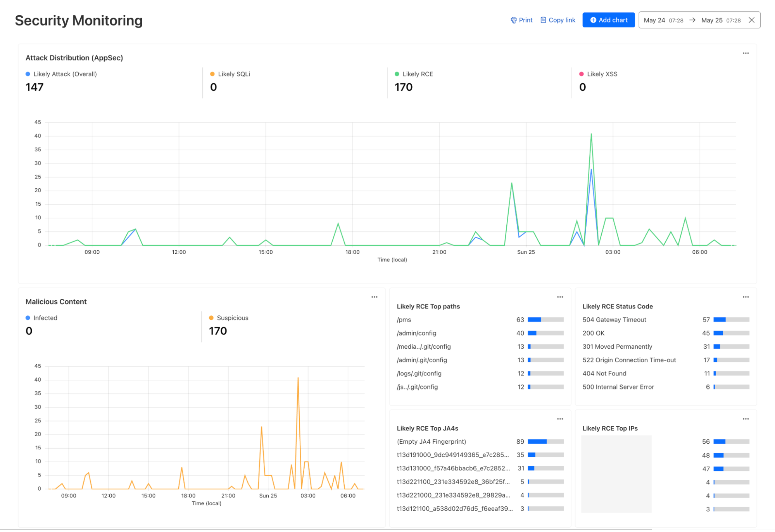775x532 pixels.
Task: Click the Likely RCE value 170
Action: (404, 87)
